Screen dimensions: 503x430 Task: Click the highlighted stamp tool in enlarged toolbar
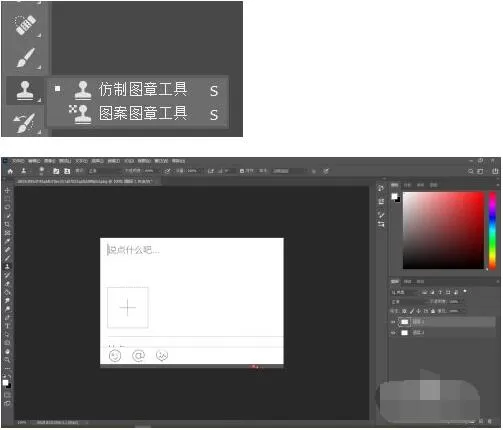click(x=25, y=90)
